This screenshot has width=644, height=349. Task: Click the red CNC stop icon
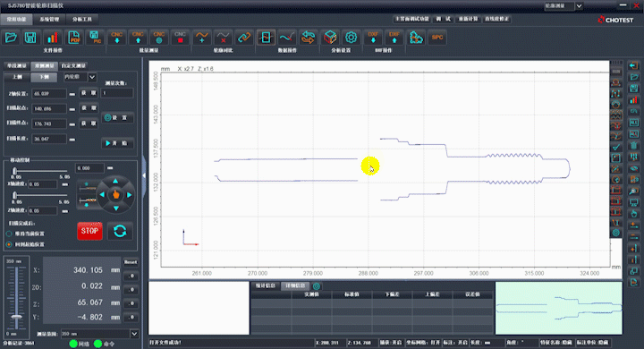[x=180, y=38]
